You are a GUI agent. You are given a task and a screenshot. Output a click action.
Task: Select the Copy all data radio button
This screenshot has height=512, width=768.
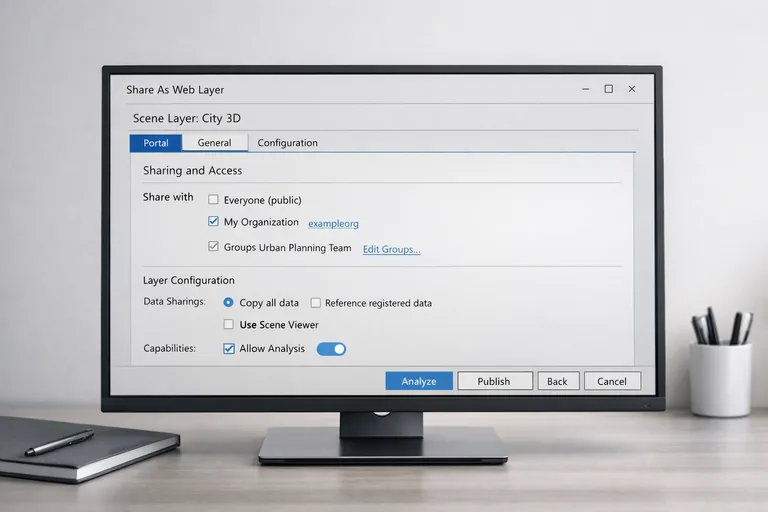click(228, 302)
